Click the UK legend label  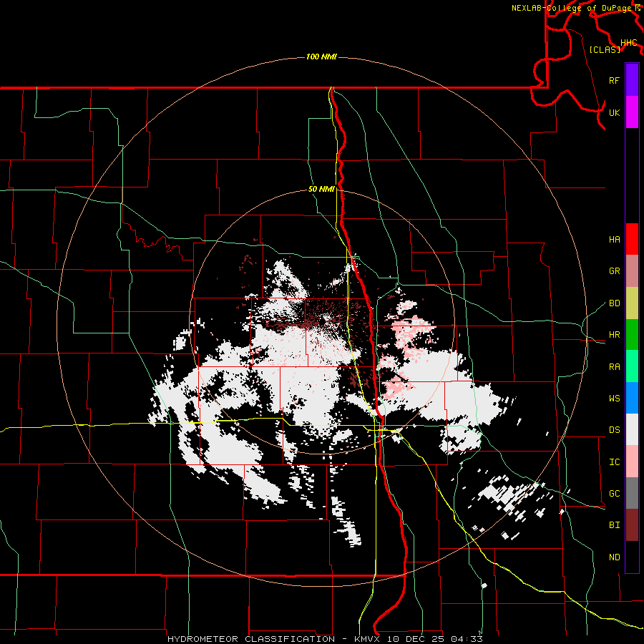(x=614, y=112)
